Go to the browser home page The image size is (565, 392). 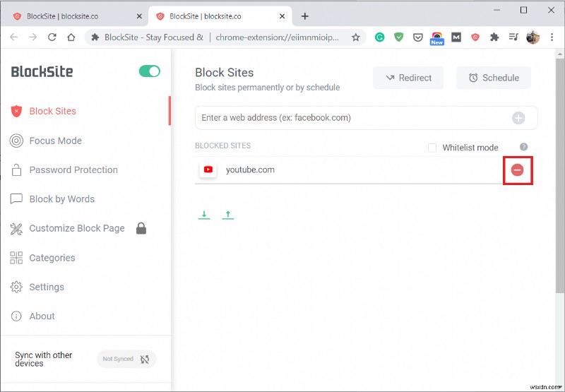(x=71, y=37)
